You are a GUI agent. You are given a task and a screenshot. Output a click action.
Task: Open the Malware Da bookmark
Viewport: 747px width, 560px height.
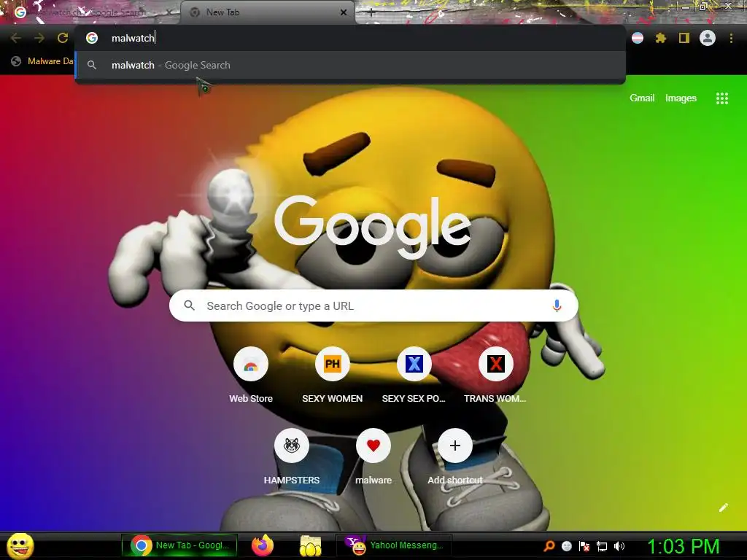coord(42,61)
